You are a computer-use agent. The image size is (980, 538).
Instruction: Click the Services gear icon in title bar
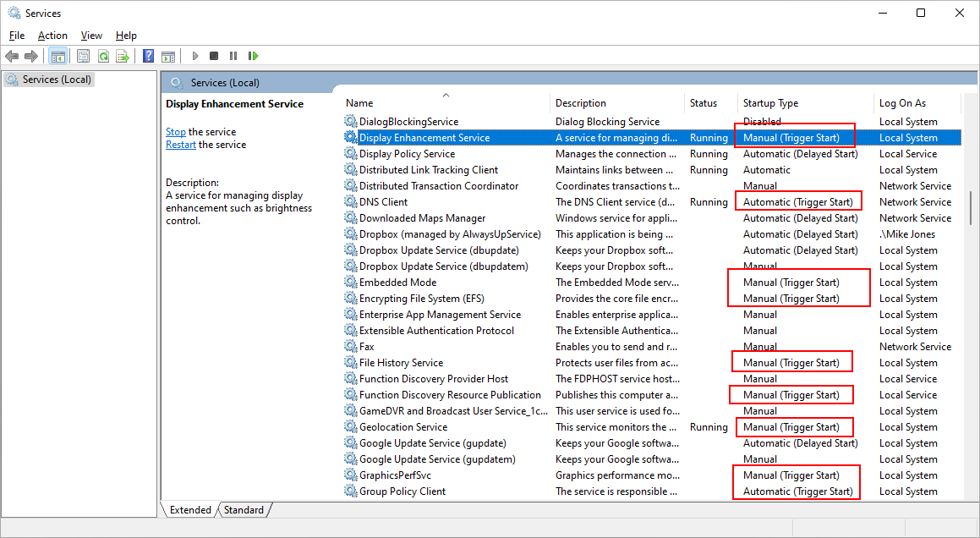coord(14,13)
